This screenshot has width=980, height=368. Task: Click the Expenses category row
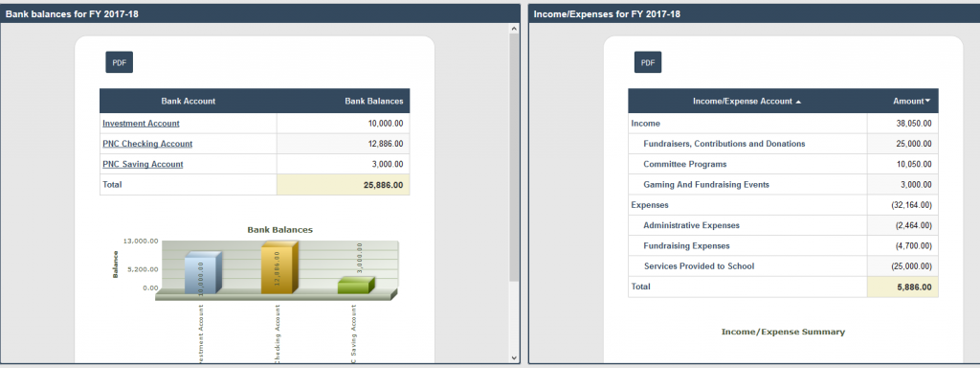click(783, 205)
